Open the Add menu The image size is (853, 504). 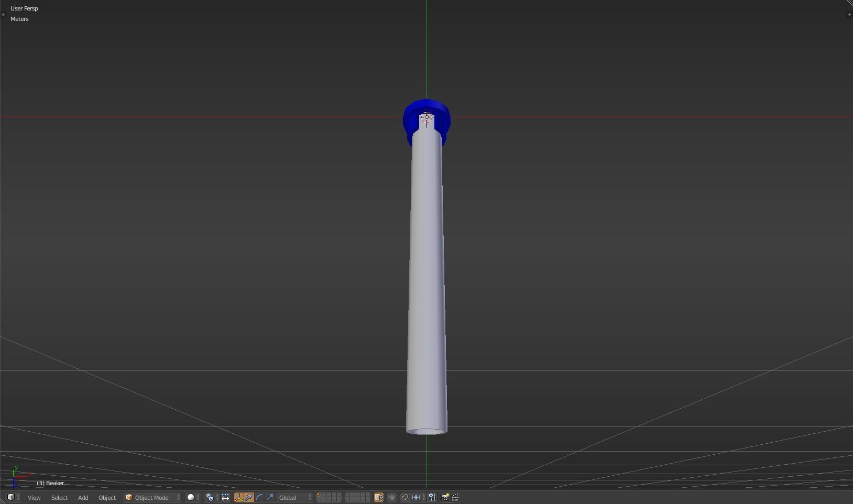(83, 497)
